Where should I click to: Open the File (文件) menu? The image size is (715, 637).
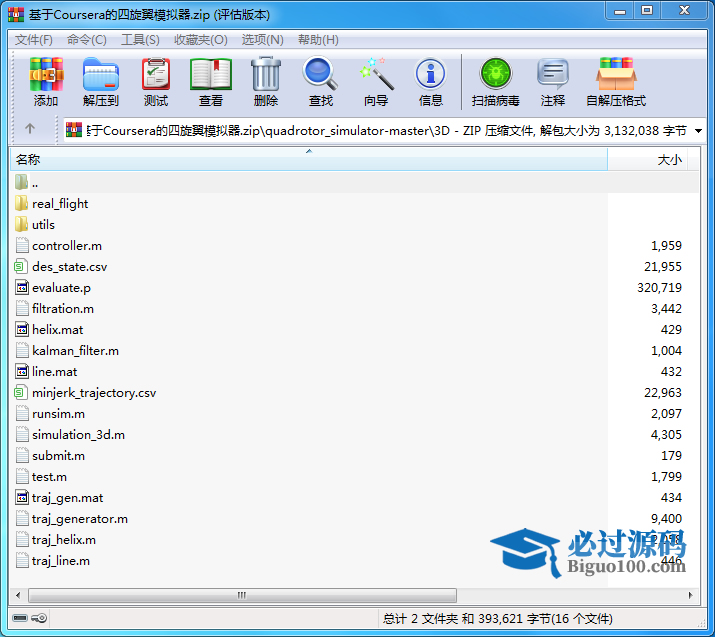pos(34,40)
